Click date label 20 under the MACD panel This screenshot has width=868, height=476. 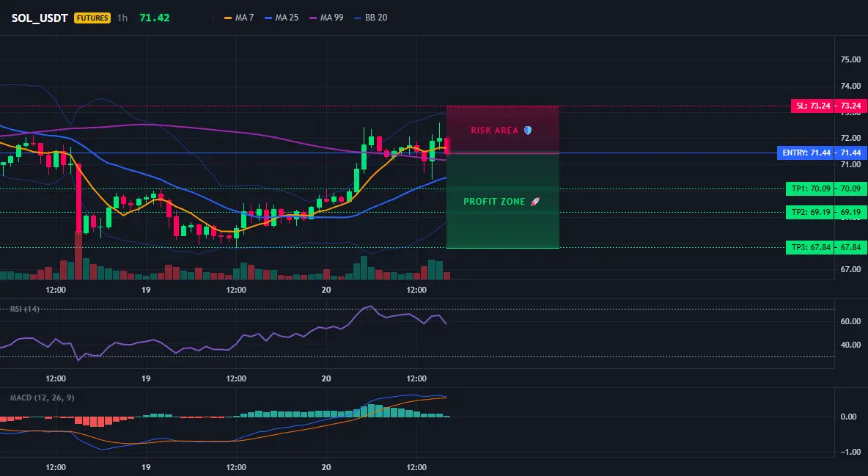(x=326, y=467)
